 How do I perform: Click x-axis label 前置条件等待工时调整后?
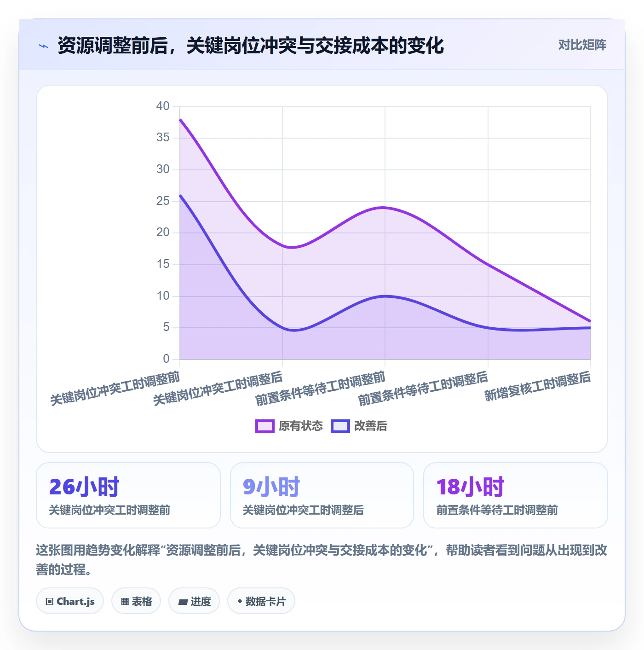click(423, 389)
